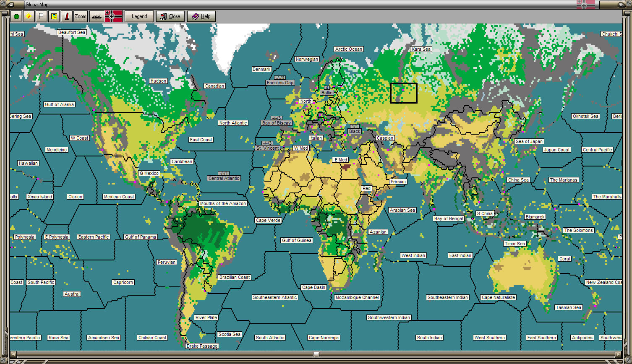Select the yellow grid reference toolbar icon

pos(54,16)
